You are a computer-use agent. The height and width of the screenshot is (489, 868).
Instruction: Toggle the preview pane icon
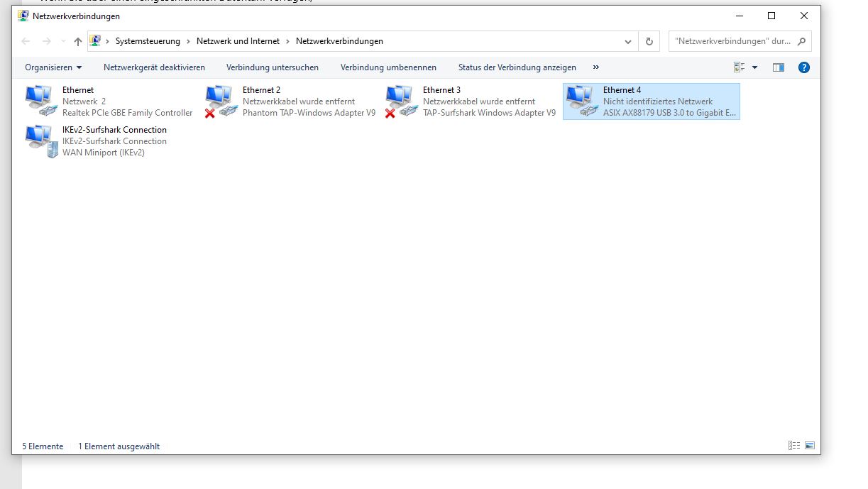779,67
